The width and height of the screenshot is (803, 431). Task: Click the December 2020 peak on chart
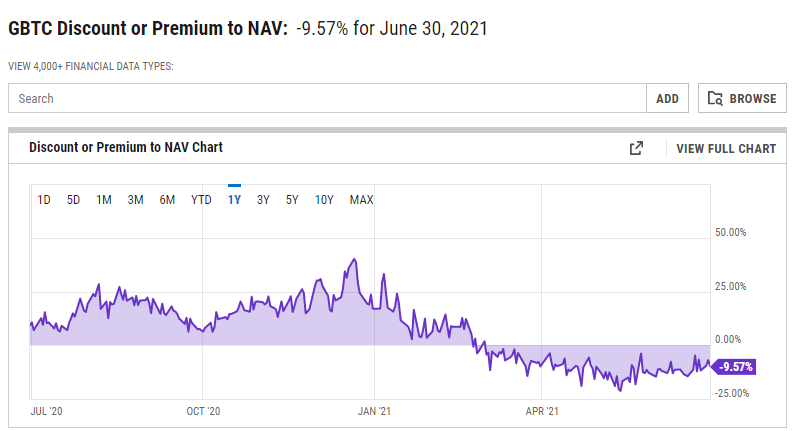354,260
